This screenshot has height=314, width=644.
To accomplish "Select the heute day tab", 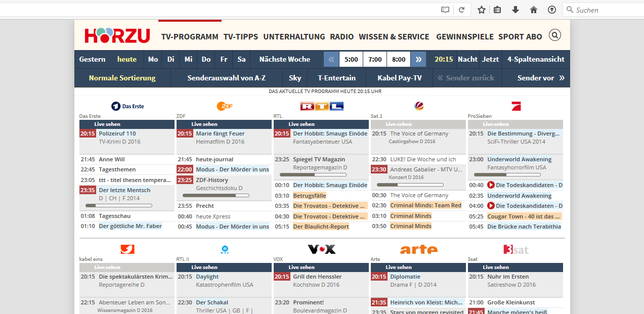I will point(127,59).
